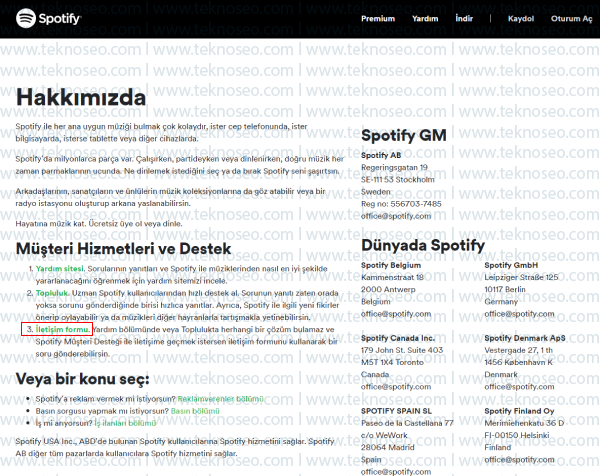The width and height of the screenshot is (600, 476).
Task: Click the Spotify AB company name
Action: 381,155
